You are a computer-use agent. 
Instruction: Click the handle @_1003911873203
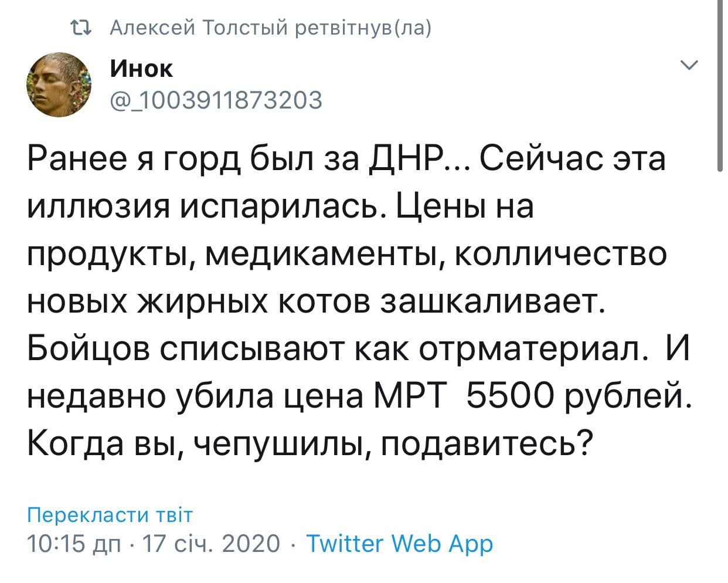216,100
